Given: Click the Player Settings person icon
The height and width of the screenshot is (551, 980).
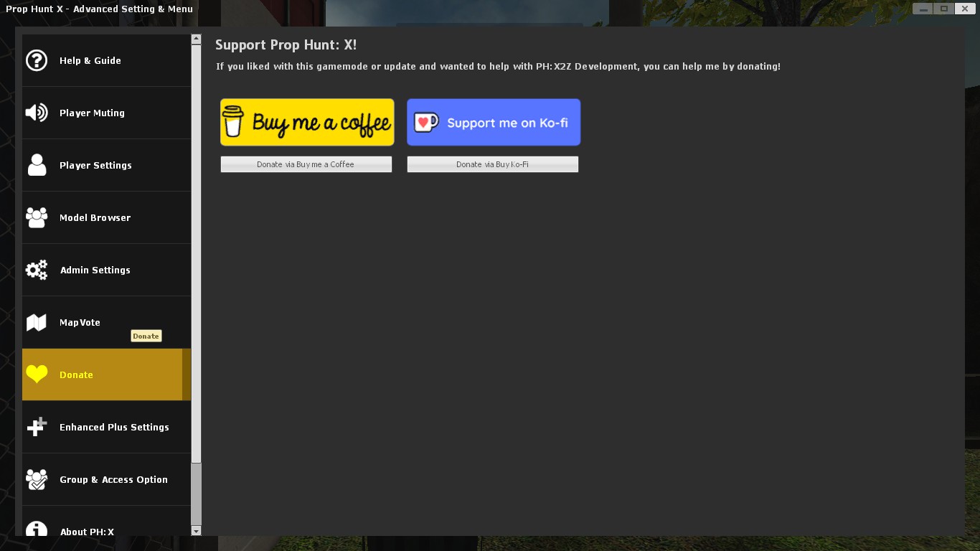Looking at the screenshot, I should click(37, 165).
